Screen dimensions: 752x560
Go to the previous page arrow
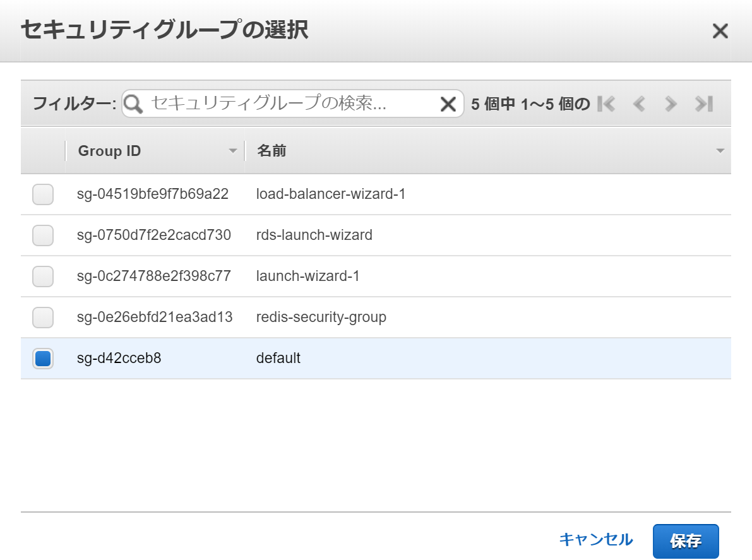tap(639, 104)
